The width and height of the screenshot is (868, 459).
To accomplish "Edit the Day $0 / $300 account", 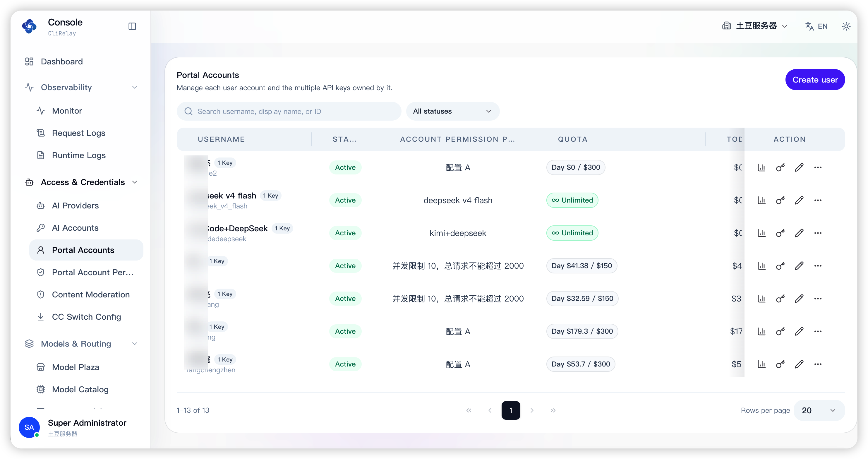I will (x=799, y=167).
